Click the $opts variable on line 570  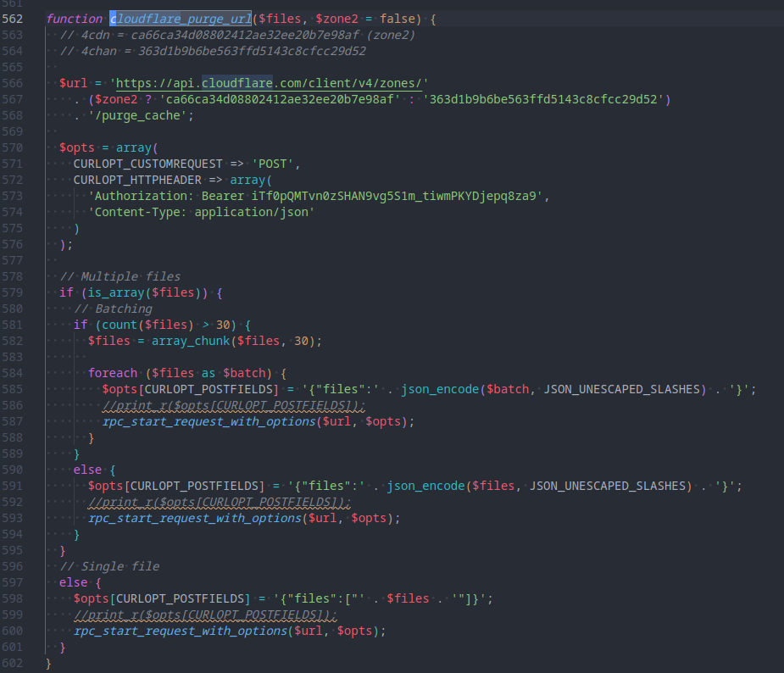76,147
